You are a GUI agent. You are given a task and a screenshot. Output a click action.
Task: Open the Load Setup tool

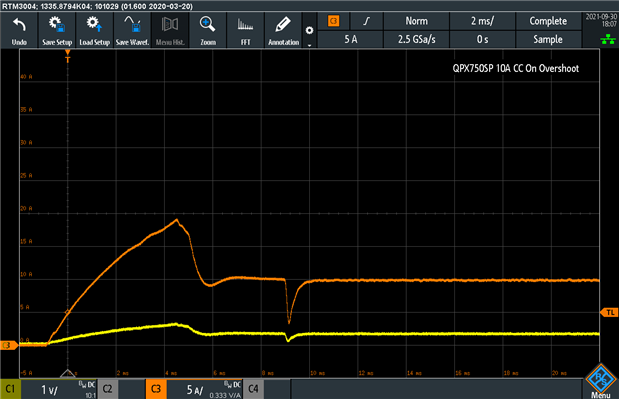[94, 30]
